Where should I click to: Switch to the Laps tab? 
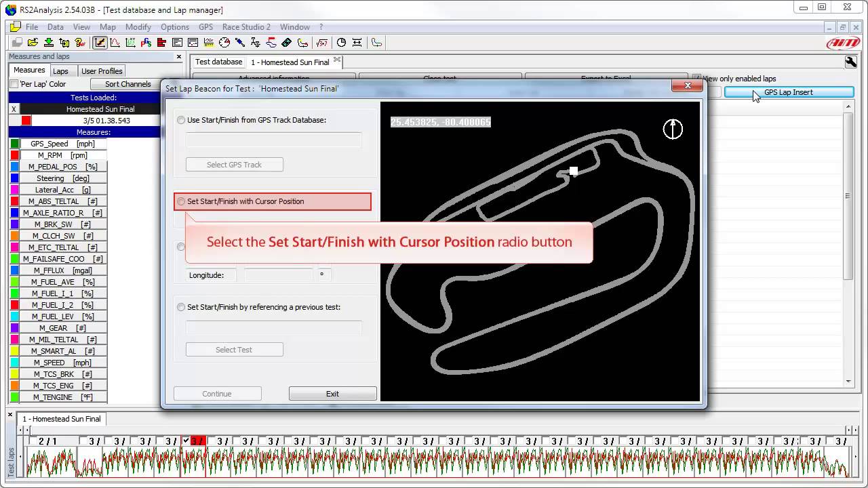[x=60, y=71]
